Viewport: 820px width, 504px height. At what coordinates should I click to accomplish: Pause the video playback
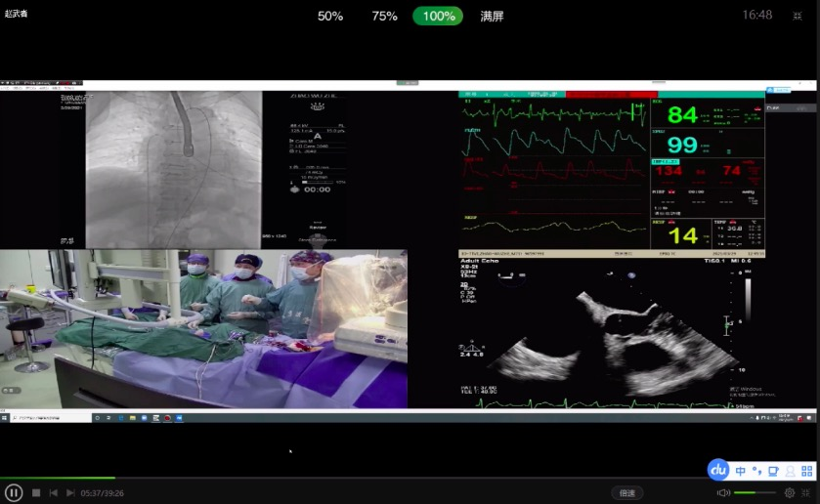pos(14,493)
